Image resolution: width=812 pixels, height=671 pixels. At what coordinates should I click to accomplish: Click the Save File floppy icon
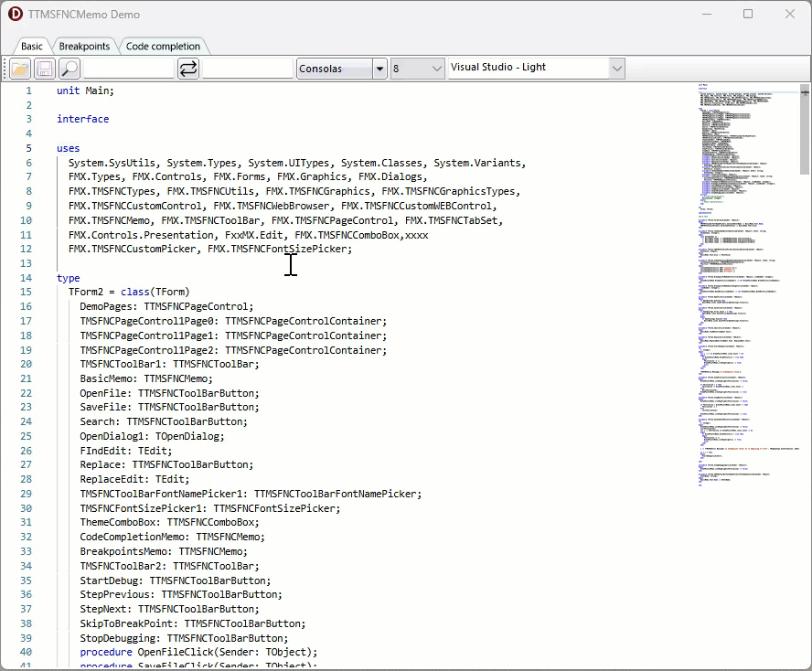click(x=45, y=69)
